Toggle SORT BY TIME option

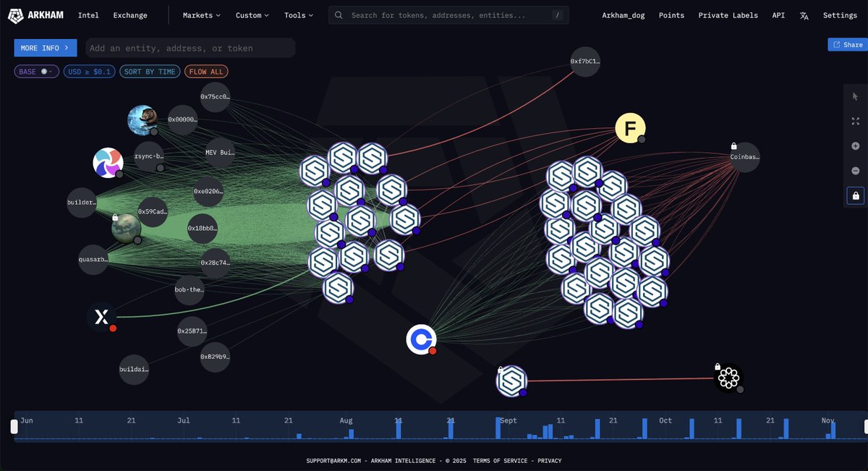[x=150, y=72]
